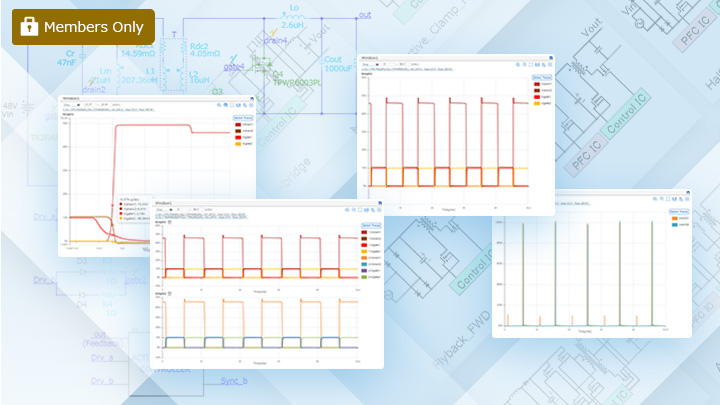Screen dimensions: 720x405
Task: Click the Graph2 settings icon in two-graph window
Action: (x=169, y=293)
